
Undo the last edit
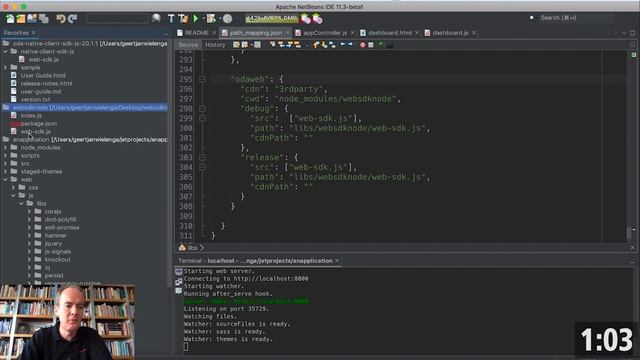tap(61, 18)
